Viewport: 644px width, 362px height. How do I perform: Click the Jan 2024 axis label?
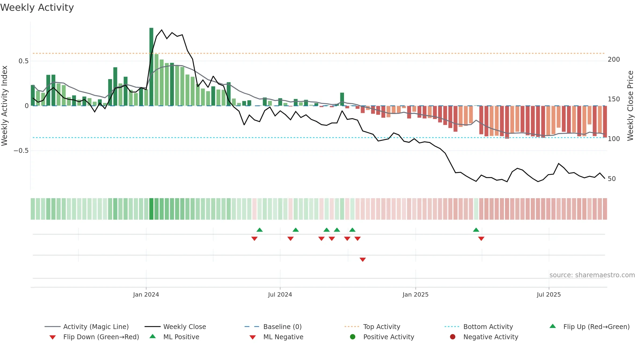tap(146, 294)
